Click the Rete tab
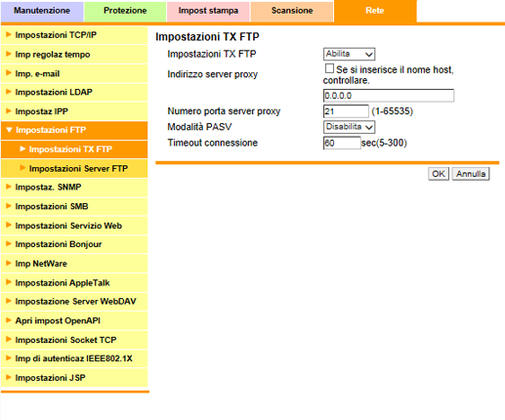 click(375, 11)
